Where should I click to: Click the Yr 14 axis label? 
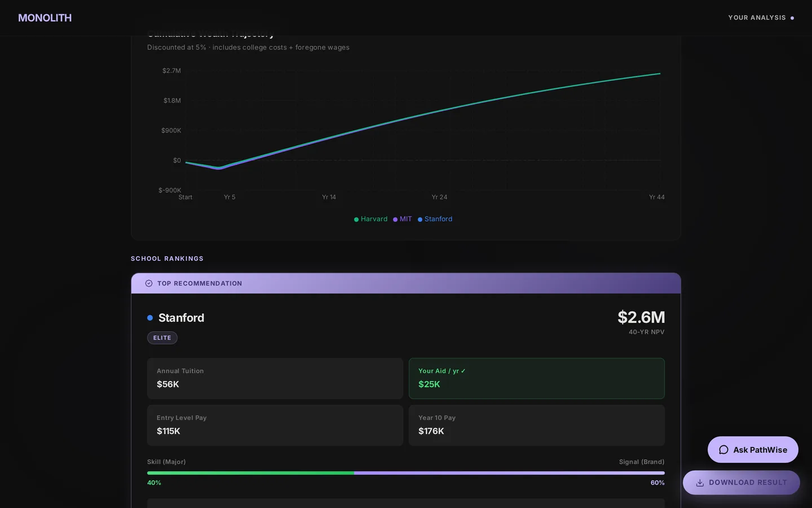(x=329, y=197)
